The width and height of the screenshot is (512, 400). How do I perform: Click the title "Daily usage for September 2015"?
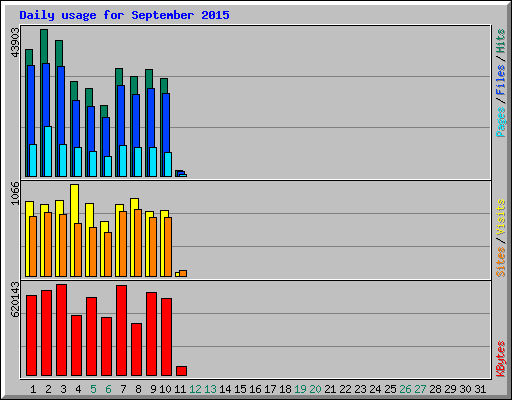click(x=124, y=15)
